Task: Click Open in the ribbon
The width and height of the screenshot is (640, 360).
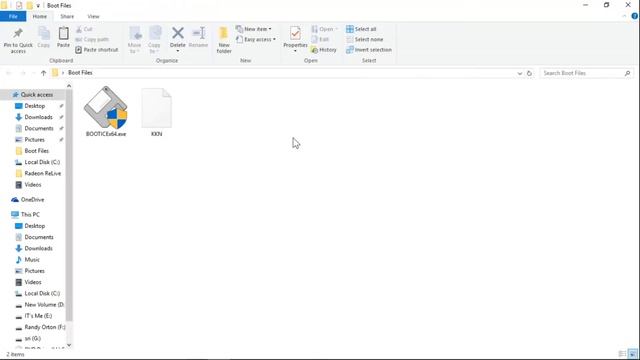Action: point(324,29)
